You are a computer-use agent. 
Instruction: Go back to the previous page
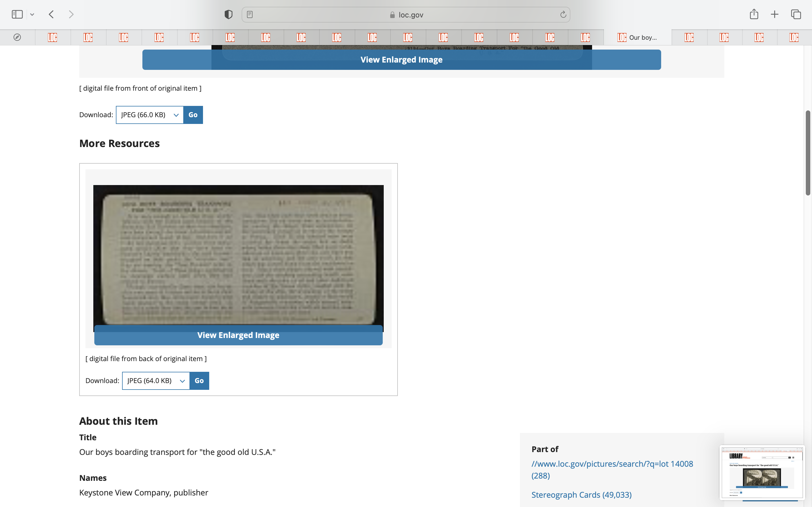coord(51,14)
